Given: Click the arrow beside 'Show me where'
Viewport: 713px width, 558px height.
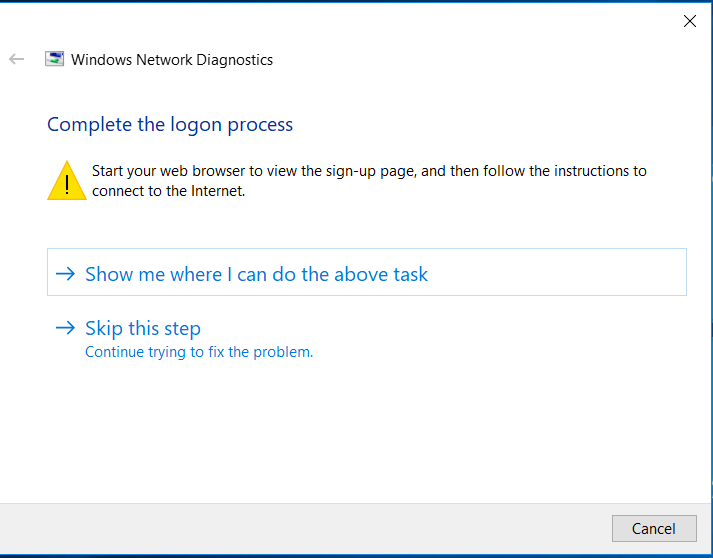Looking at the screenshot, I should [x=65, y=274].
